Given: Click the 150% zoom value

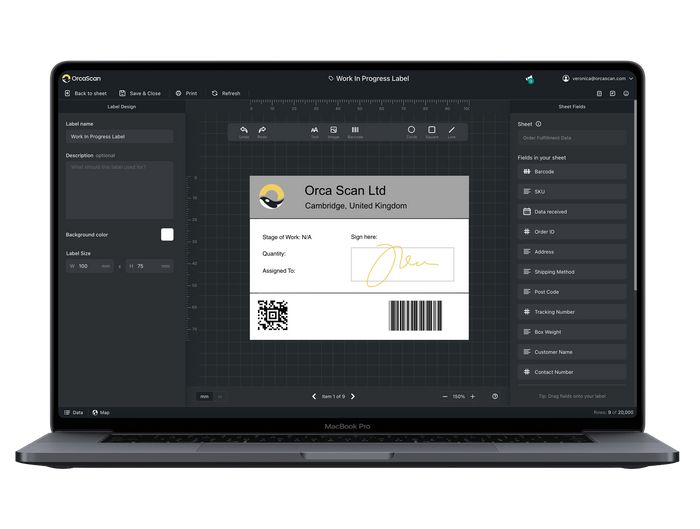Looking at the screenshot, I should pyautogui.click(x=458, y=396).
